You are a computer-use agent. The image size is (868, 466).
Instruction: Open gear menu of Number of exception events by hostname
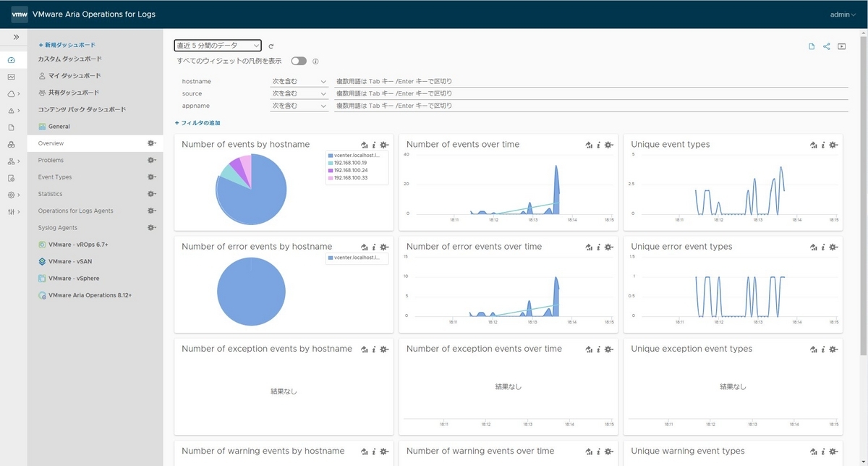coord(384,349)
